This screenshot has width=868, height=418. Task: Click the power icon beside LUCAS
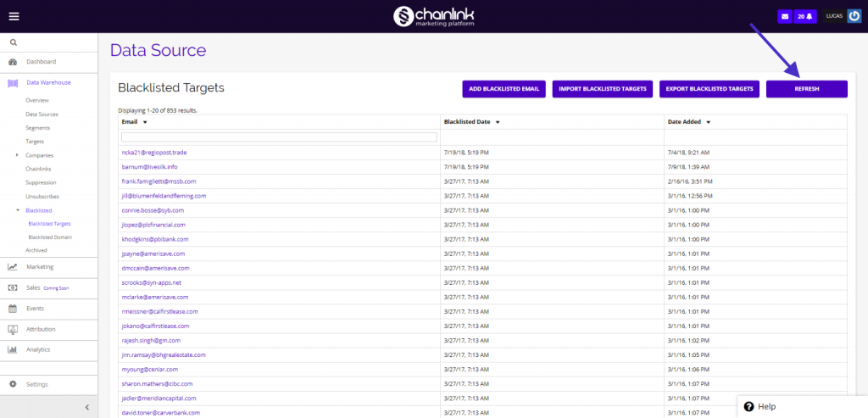[854, 17]
